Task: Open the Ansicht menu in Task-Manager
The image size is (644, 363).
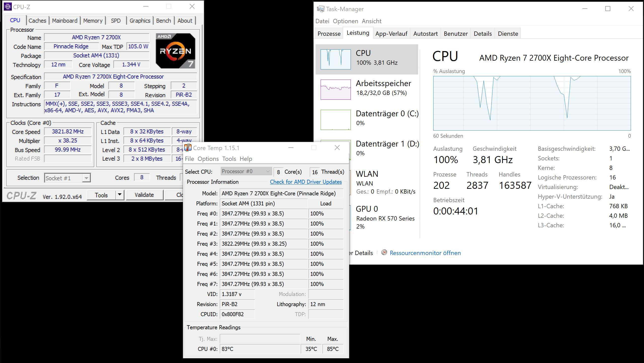Action: point(371,21)
